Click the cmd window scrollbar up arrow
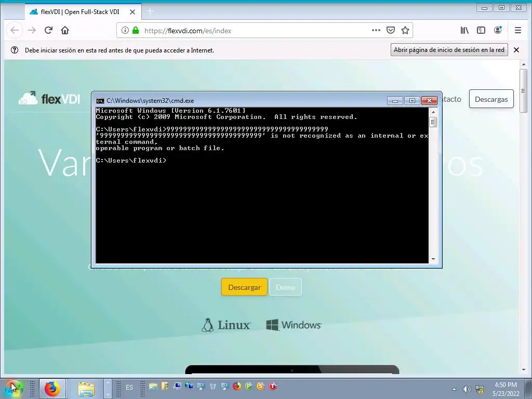This screenshot has width=532, height=399. (433, 112)
